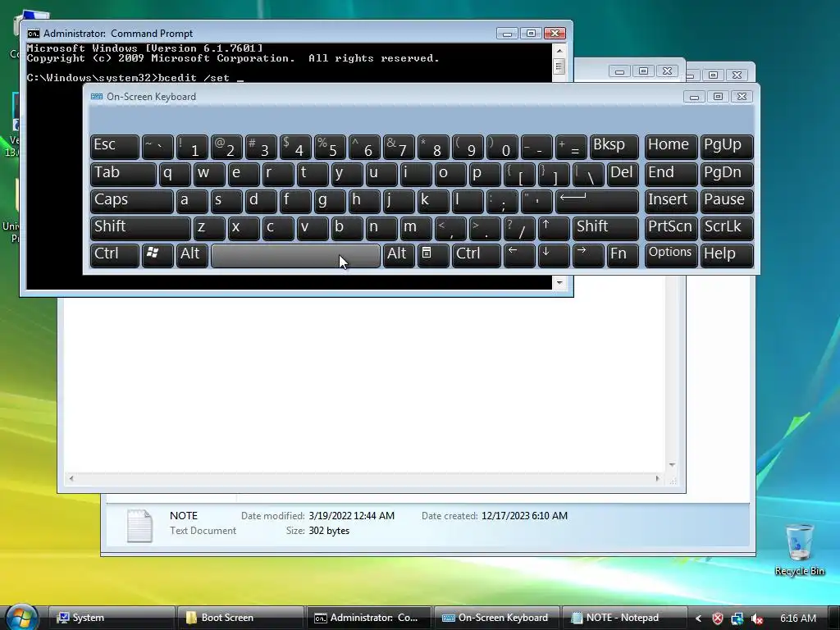This screenshot has height=630, width=840.
Task: Click the number 0 key
Action: [502, 147]
